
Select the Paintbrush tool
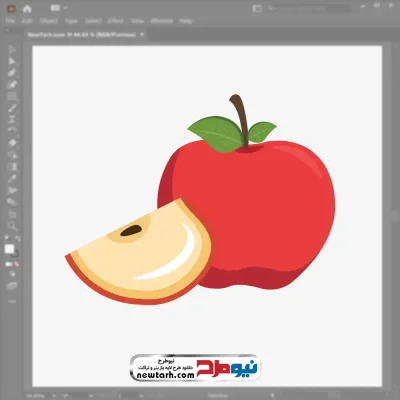12,108
